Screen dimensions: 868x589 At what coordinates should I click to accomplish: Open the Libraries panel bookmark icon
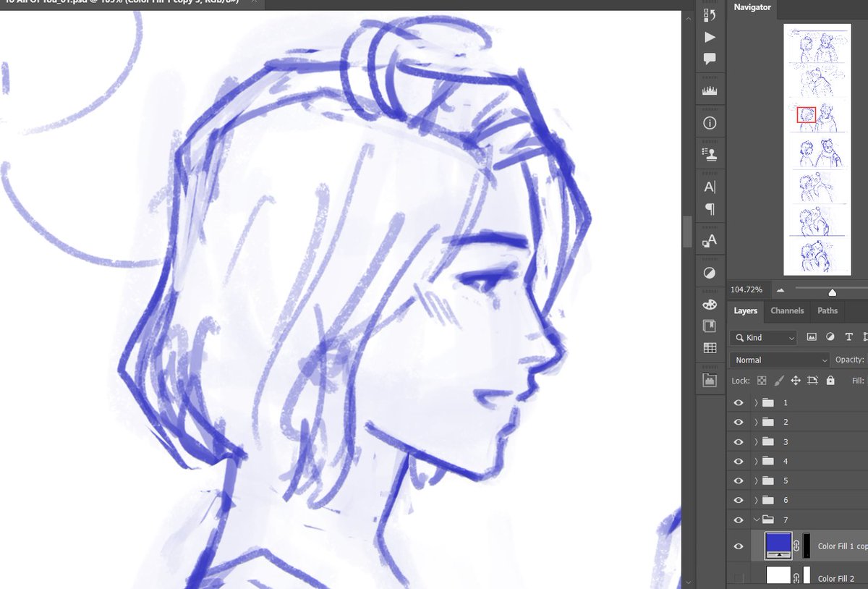pos(710,326)
